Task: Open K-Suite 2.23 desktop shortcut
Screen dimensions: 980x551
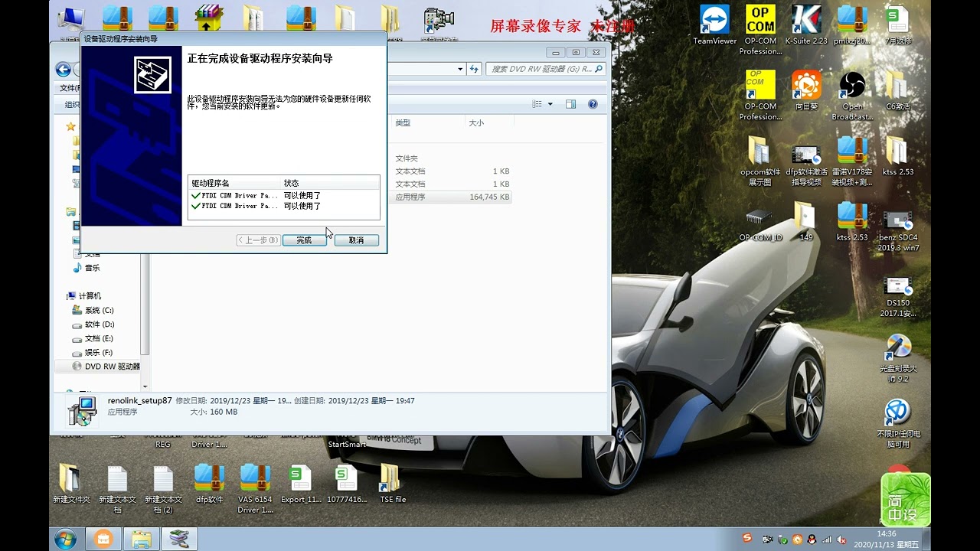Action: [806, 25]
